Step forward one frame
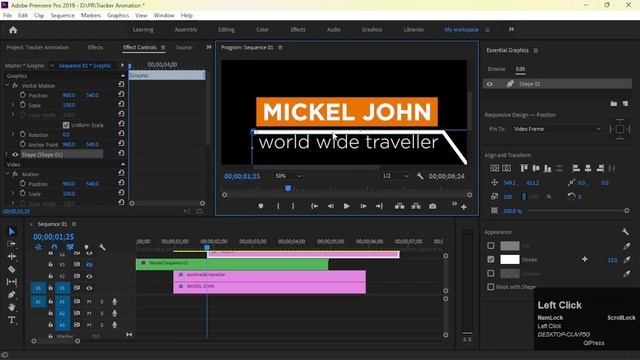 363,206
